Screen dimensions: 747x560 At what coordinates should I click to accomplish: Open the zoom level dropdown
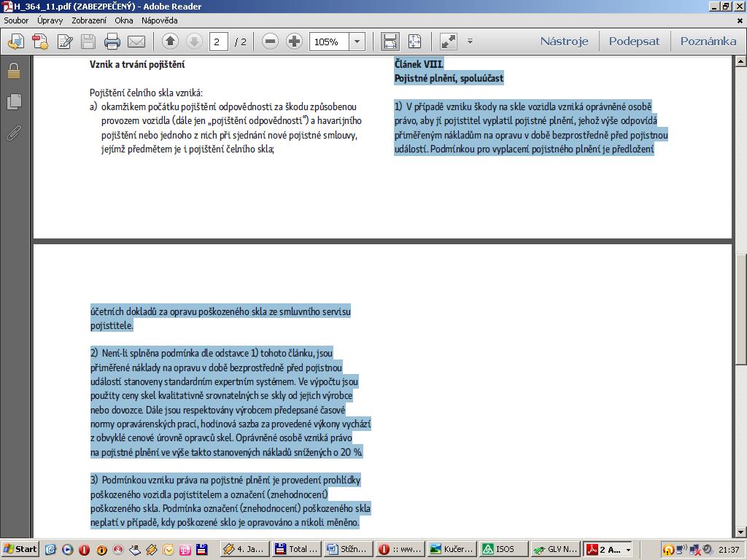click(357, 42)
